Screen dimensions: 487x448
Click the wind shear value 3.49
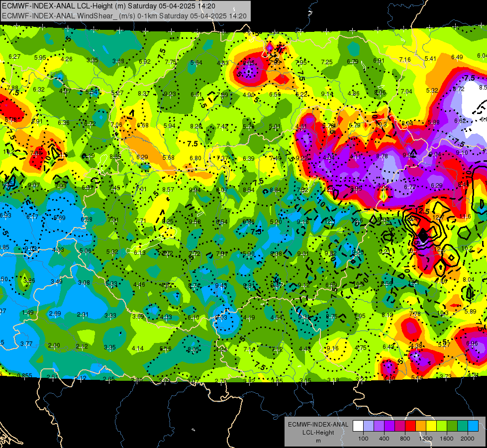coord(57,282)
